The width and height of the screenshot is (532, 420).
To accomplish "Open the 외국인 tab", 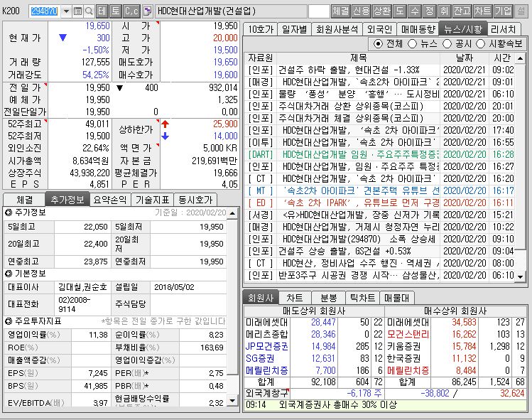I will (379, 29).
